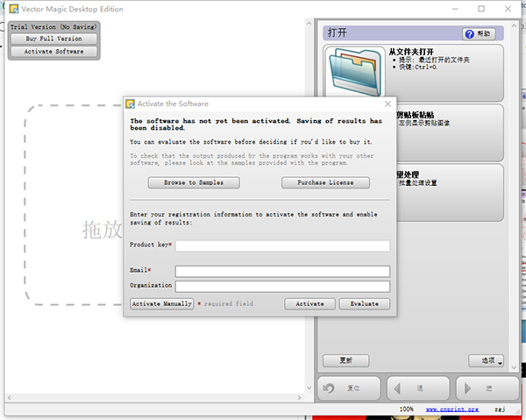Click the Activate Manually button

(x=161, y=303)
